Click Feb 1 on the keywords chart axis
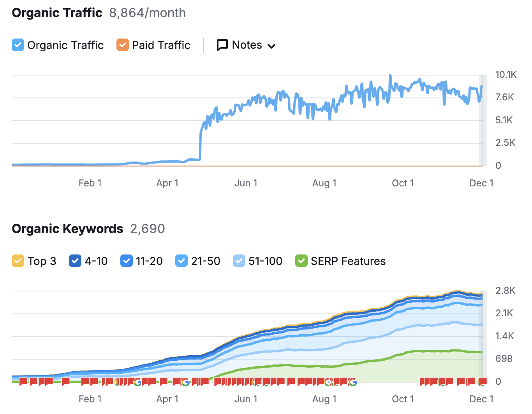This screenshot has width=532, height=414. click(x=90, y=399)
